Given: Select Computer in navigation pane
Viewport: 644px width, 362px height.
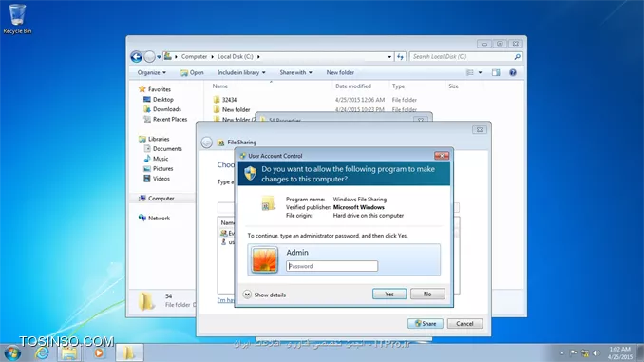Looking at the screenshot, I should pos(157,198).
